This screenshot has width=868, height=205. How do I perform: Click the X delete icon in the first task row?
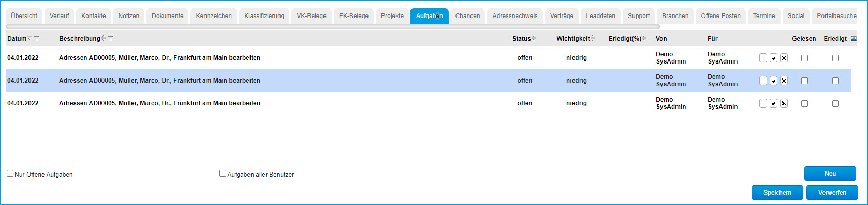pos(784,58)
